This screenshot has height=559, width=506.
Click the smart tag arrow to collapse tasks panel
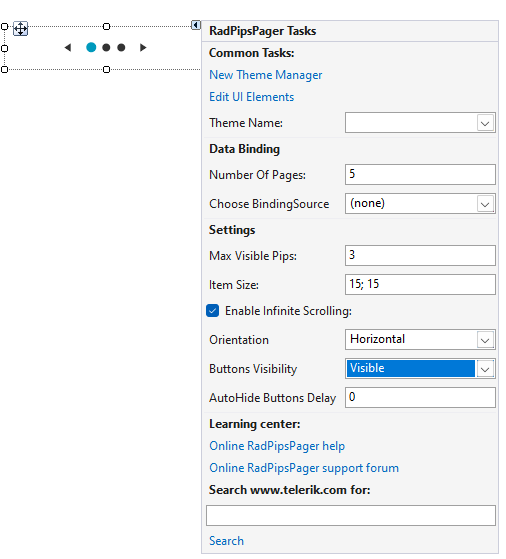coord(195,25)
